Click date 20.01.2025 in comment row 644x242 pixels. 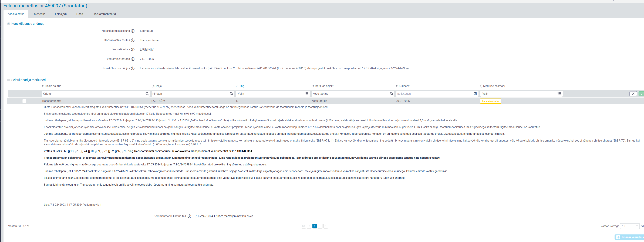point(403,101)
